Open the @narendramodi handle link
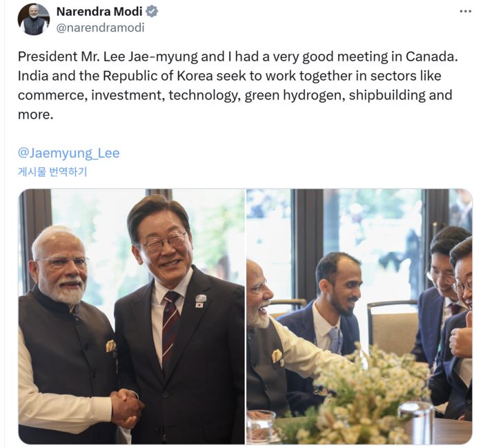The image size is (483, 448). (x=101, y=28)
